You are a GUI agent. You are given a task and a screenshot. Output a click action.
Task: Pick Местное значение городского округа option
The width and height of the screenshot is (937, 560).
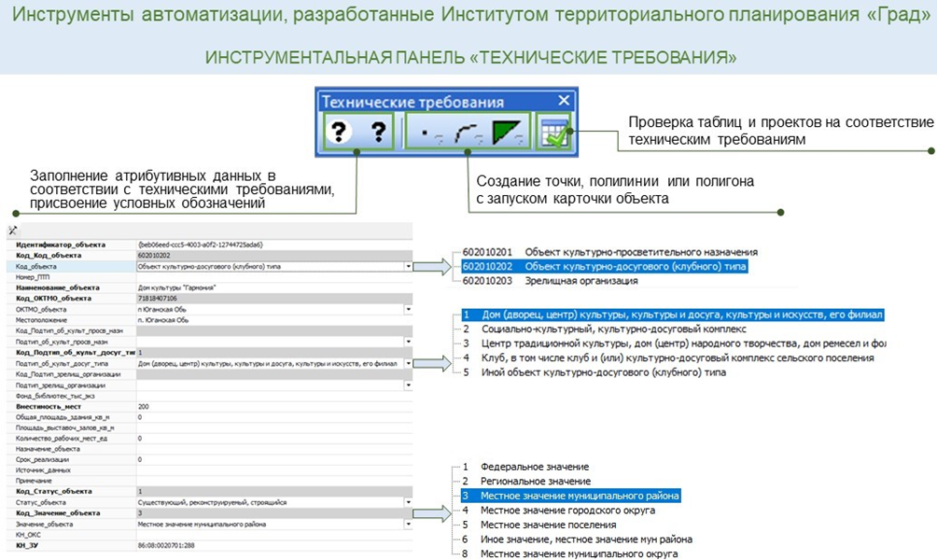point(567,511)
